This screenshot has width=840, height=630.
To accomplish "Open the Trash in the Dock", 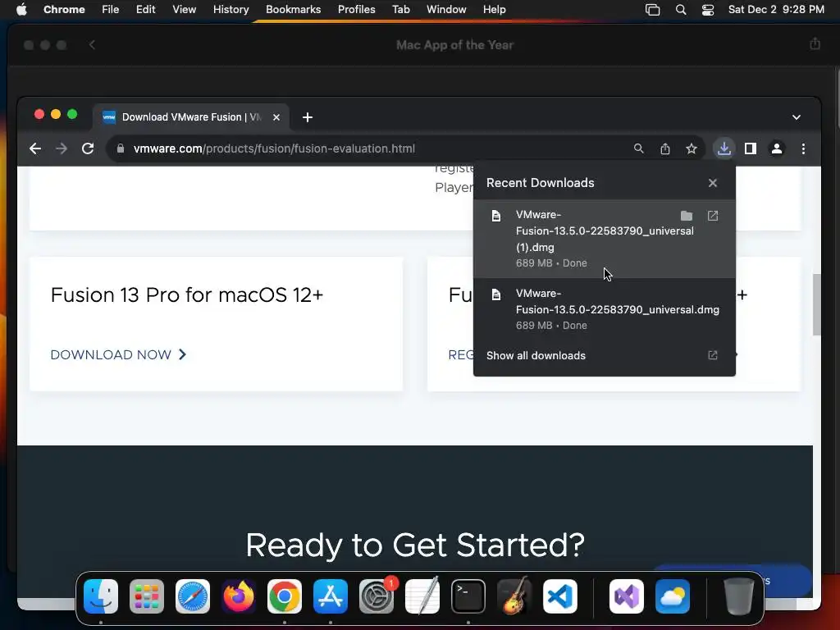I will (739, 596).
